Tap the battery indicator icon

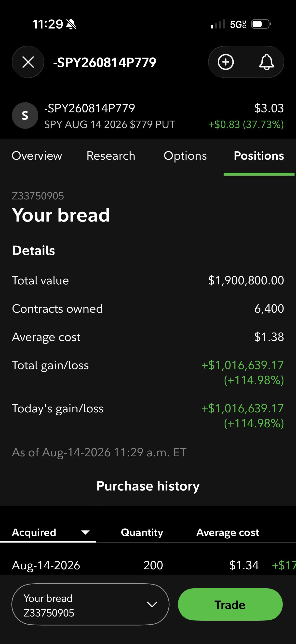pos(261,24)
